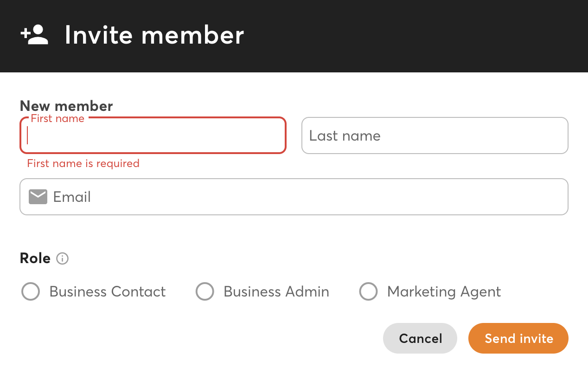Viewport: 588px width, 374px height.
Task: Click an empty area of the dark header bar
Action: click(417, 35)
